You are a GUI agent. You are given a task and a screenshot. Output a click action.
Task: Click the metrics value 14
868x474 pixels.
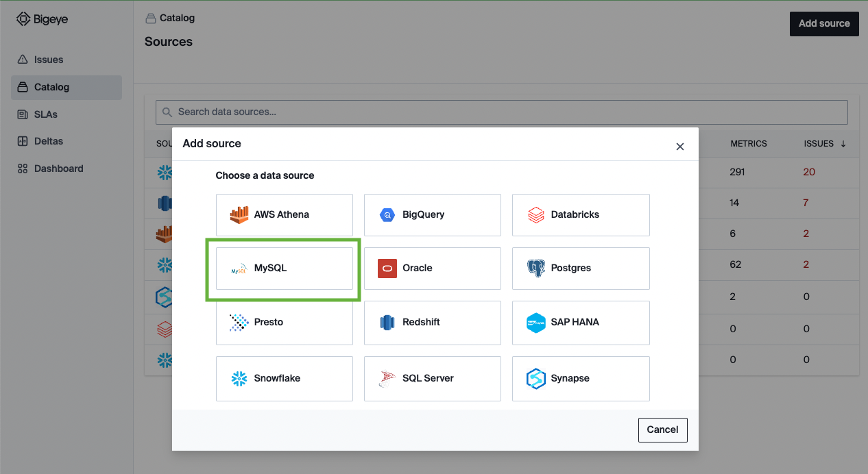point(735,203)
